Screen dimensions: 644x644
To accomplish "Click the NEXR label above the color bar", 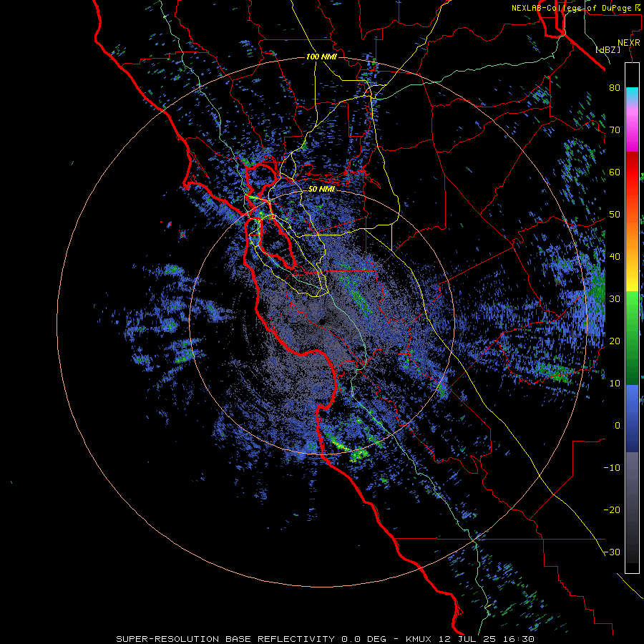I will [x=629, y=43].
